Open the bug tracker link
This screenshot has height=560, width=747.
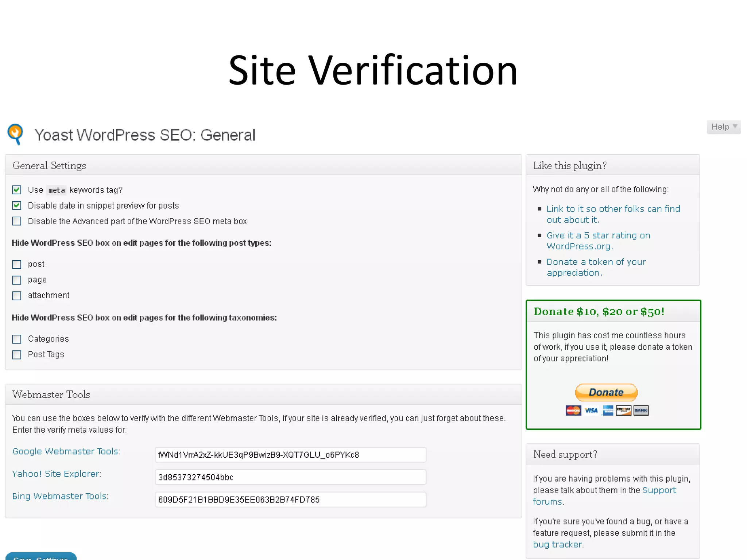[x=558, y=544]
